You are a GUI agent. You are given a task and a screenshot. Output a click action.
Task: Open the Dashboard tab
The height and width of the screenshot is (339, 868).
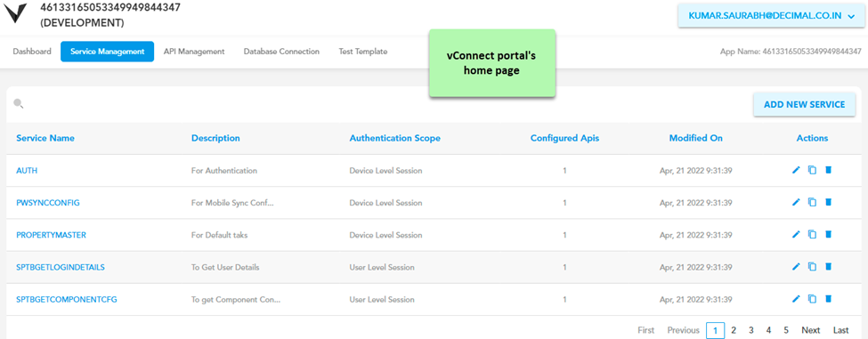[32, 52]
